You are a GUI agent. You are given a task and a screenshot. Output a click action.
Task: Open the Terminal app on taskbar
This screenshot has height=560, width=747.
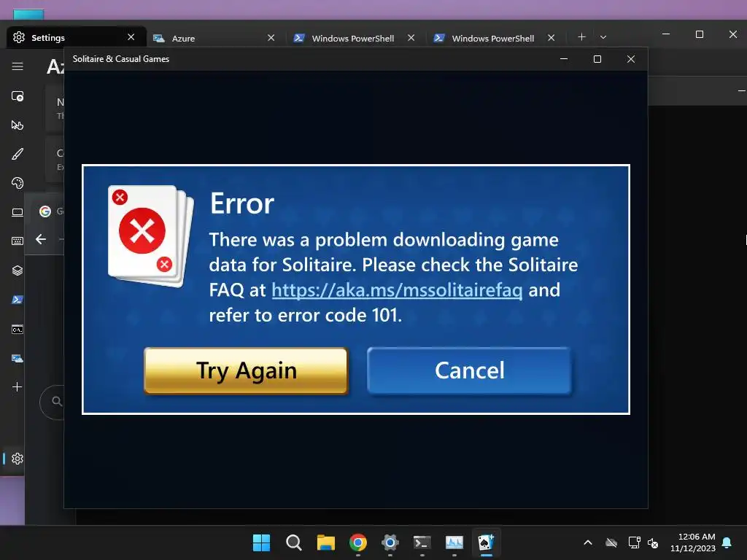point(422,542)
